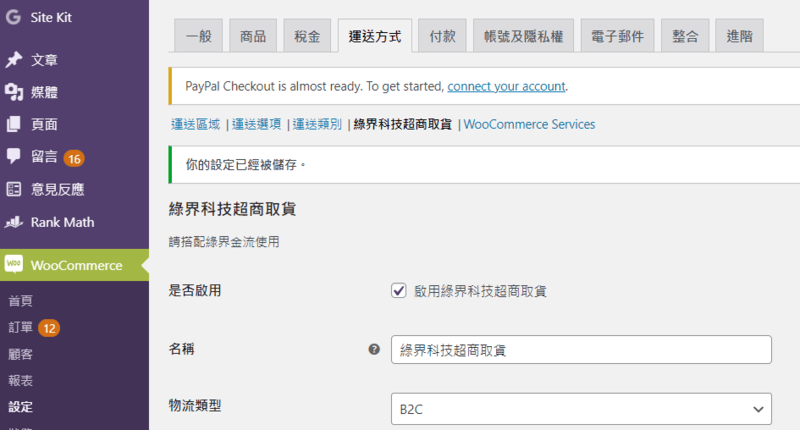Click the WooCommerce logo icon in sidebar
The height and width of the screenshot is (430, 800).
click(x=14, y=265)
